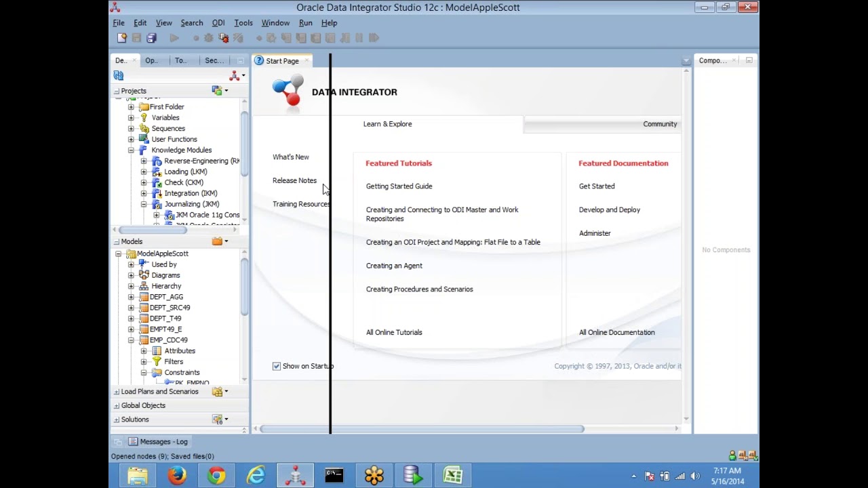This screenshot has width=868, height=488.
Task: Open the Connect to Repository dropdown icon
Action: click(237, 76)
